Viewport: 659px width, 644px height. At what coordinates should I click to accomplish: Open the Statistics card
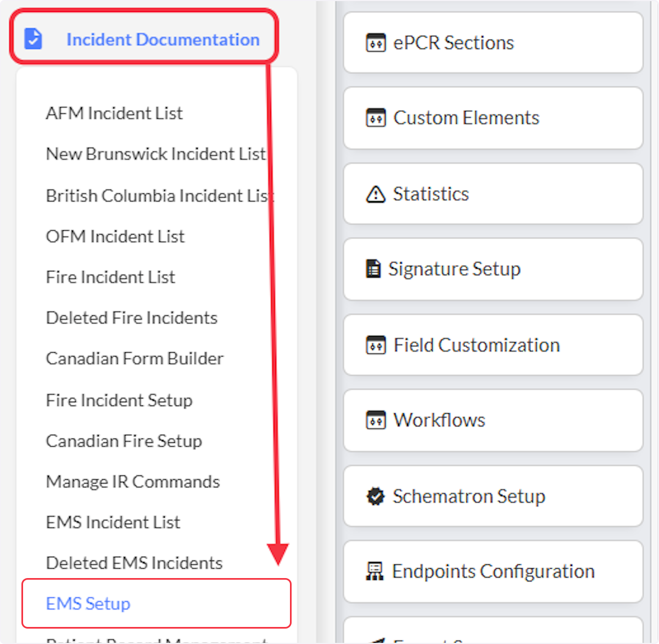pos(493,194)
